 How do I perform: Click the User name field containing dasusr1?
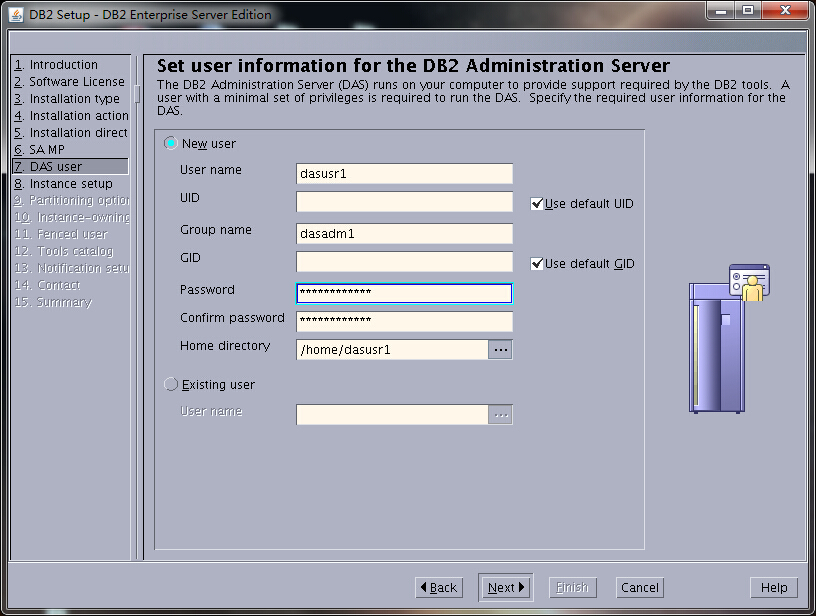(x=404, y=174)
